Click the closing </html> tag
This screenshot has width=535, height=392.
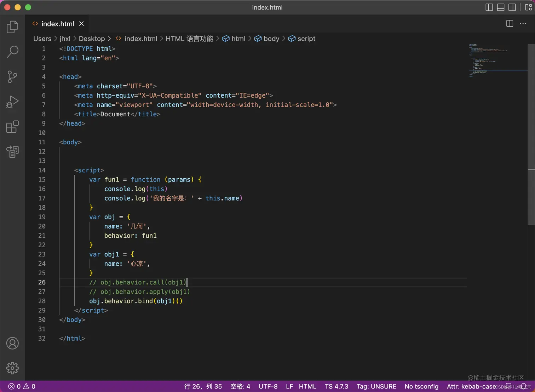(x=72, y=339)
